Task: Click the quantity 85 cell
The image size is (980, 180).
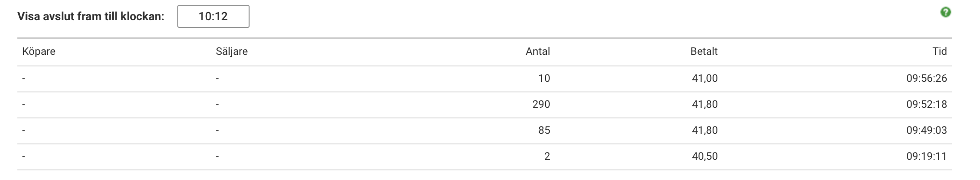Action: coord(544,130)
